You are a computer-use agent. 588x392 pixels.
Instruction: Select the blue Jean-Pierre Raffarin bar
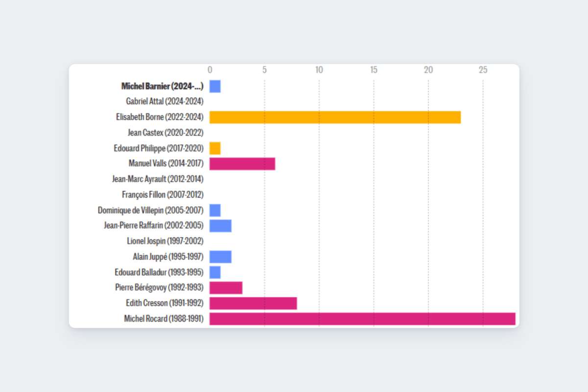tap(220, 226)
